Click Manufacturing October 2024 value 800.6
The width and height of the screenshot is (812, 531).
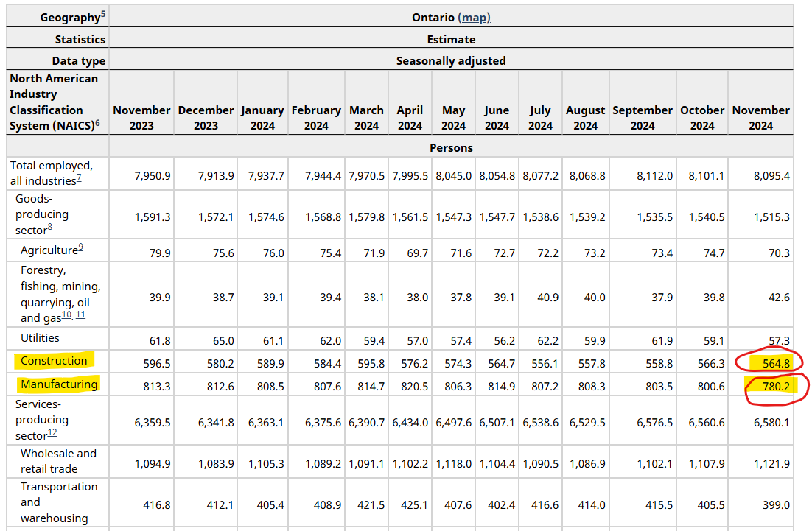(711, 387)
